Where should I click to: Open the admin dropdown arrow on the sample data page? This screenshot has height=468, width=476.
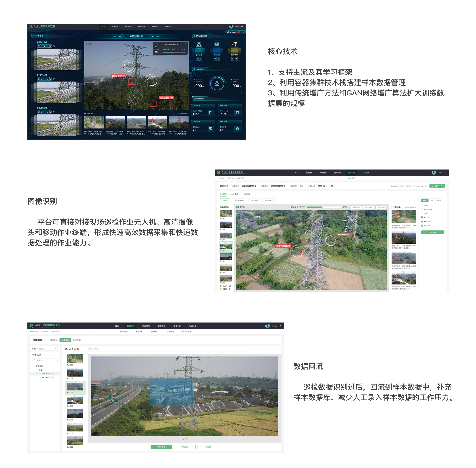(280, 326)
